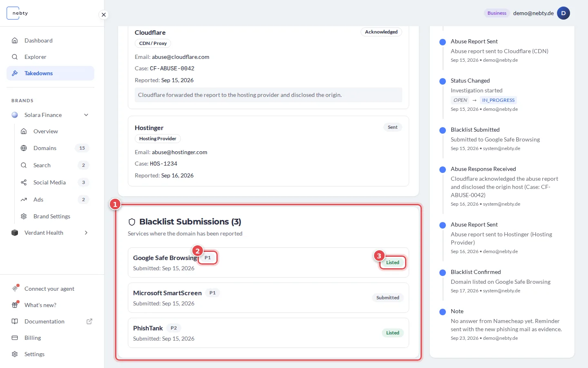Click the PhishTank Listed status badge

[393, 333]
